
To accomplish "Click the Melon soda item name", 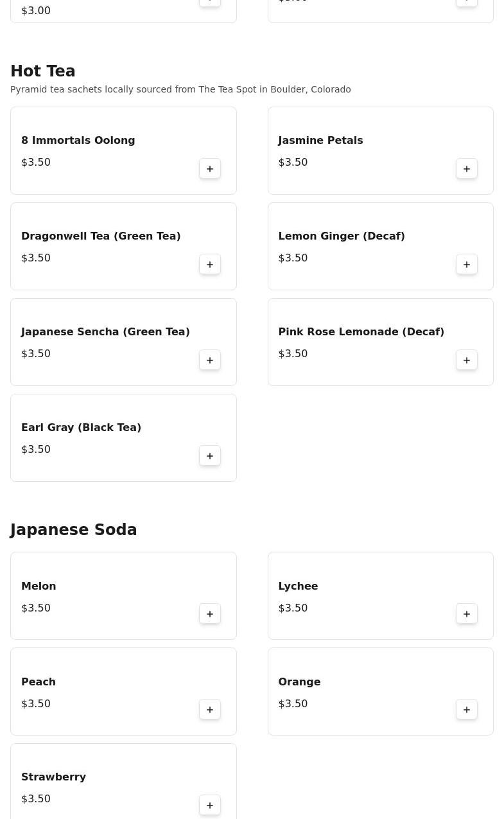I will click(x=39, y=586).
